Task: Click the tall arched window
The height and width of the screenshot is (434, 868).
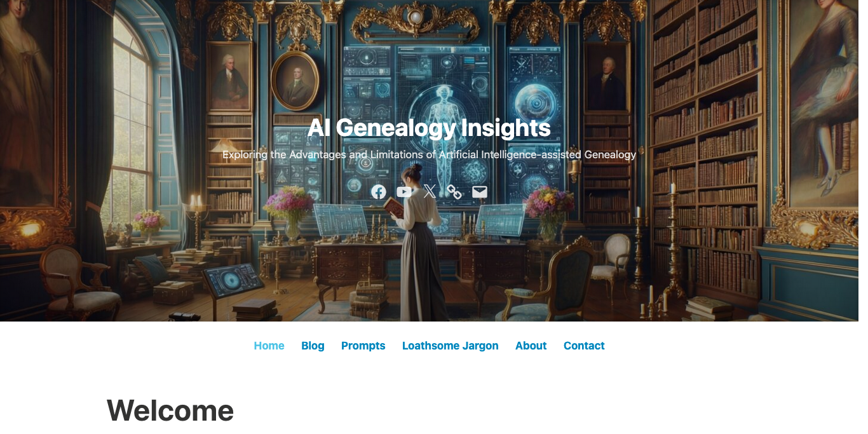Action: (x=132, y=121)
